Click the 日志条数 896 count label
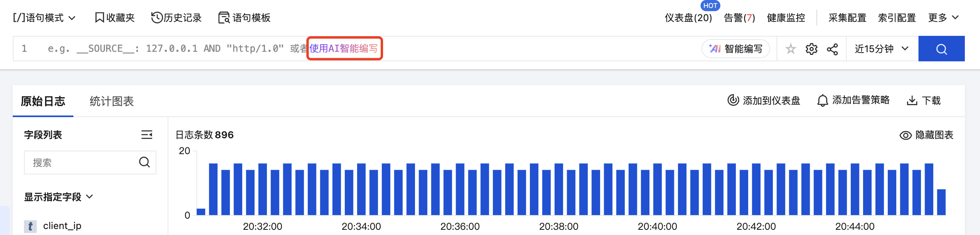Screen dimensions: 980x235 point(205,135)
